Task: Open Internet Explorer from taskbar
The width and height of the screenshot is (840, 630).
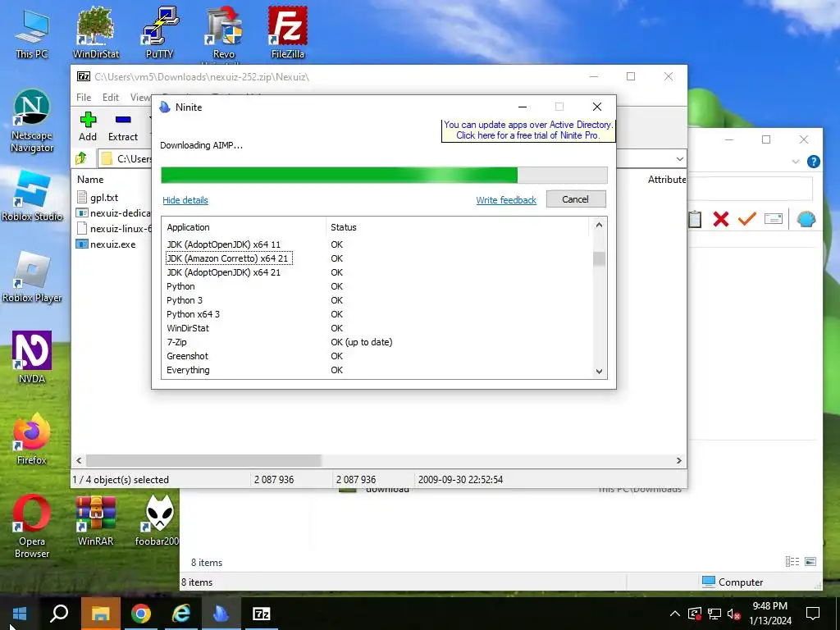Action: point(181,614)
